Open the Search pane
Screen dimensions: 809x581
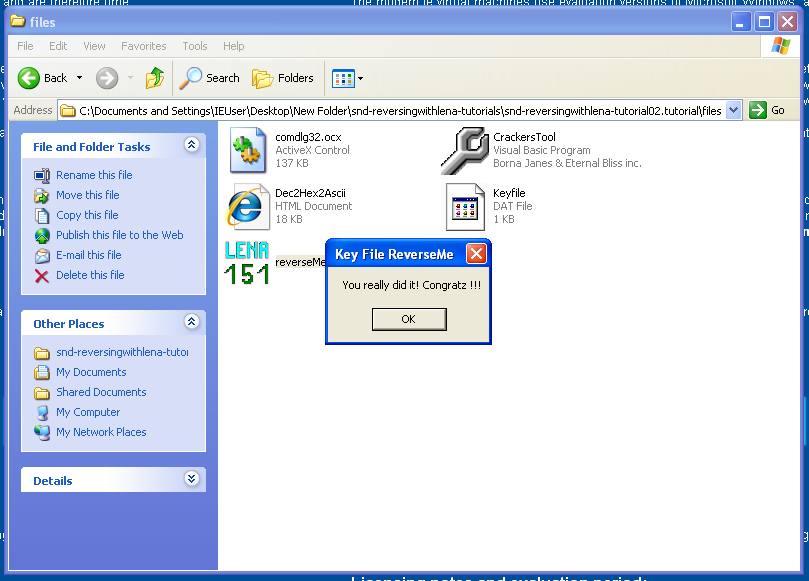point(210,78)
